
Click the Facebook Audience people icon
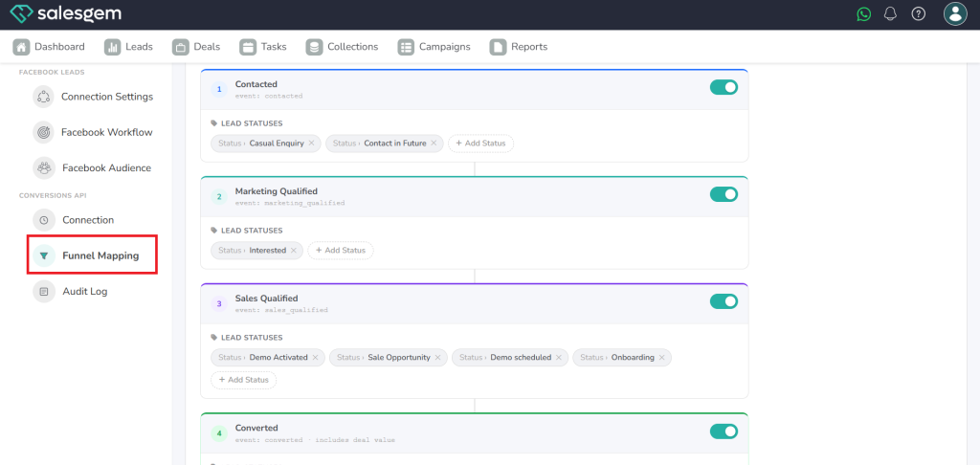click(x=44, y=168)
